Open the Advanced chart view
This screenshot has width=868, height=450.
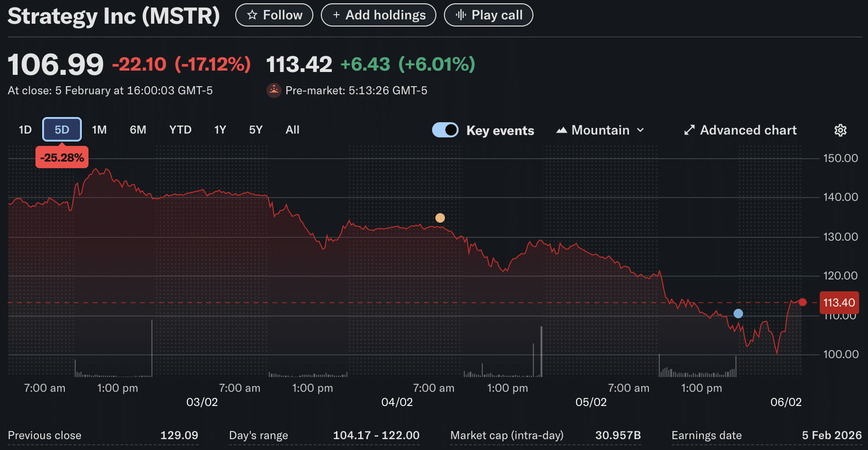(x=740, y=130)
